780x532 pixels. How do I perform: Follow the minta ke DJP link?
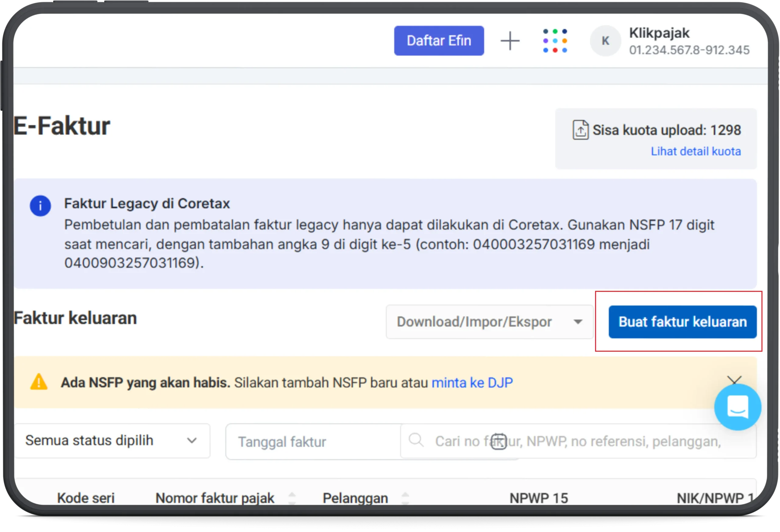(x=472, y=382)
